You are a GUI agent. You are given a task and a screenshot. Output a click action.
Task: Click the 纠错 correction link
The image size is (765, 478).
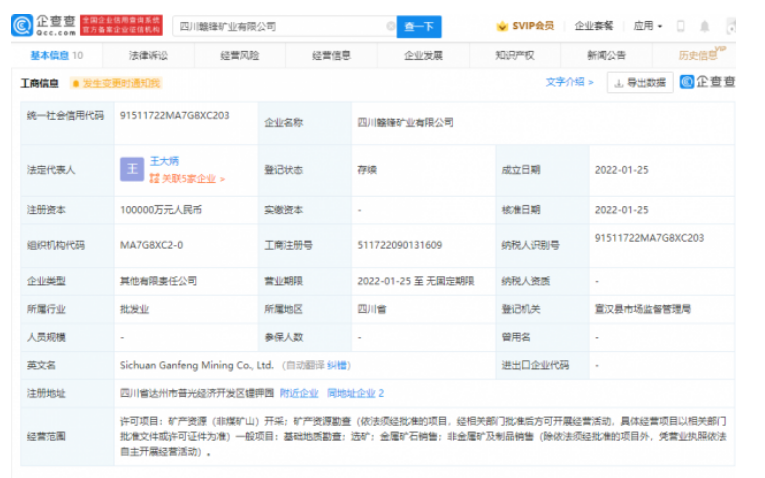[x=337, y=365]
